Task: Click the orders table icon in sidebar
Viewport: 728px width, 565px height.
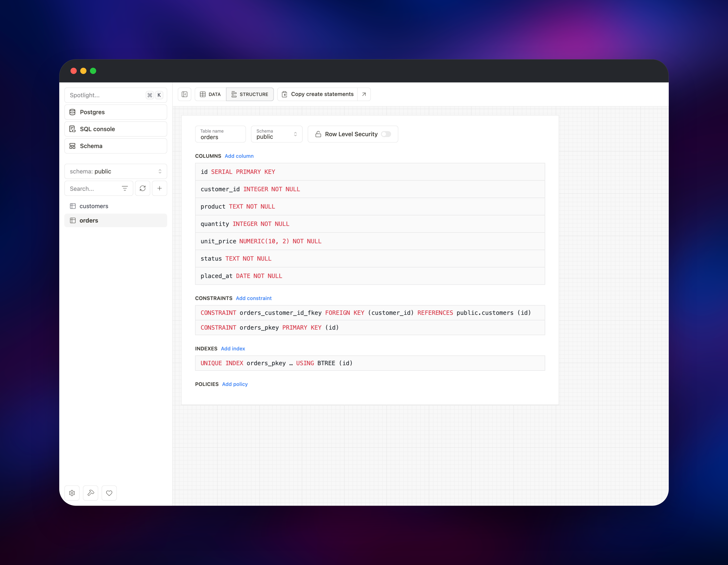Action: (x=73, y=220)
